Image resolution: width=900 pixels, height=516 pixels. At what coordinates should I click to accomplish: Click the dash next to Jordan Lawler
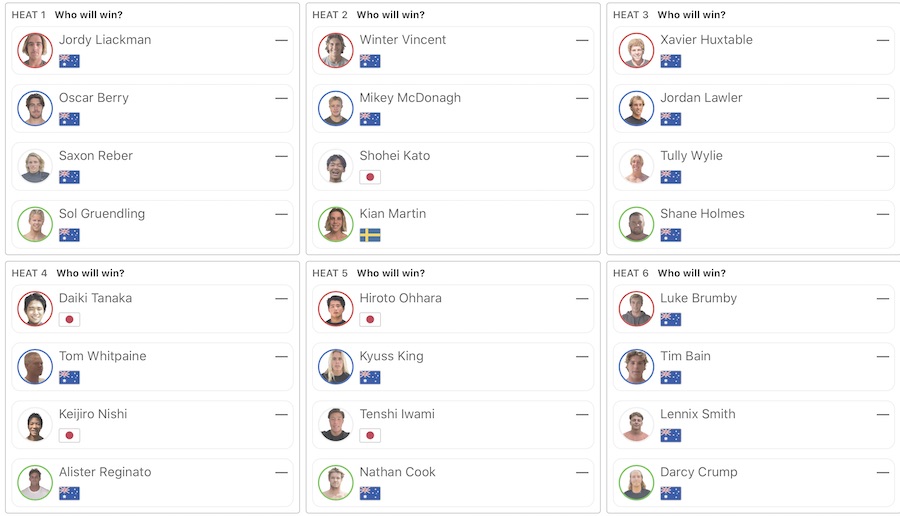coord(883,98)
